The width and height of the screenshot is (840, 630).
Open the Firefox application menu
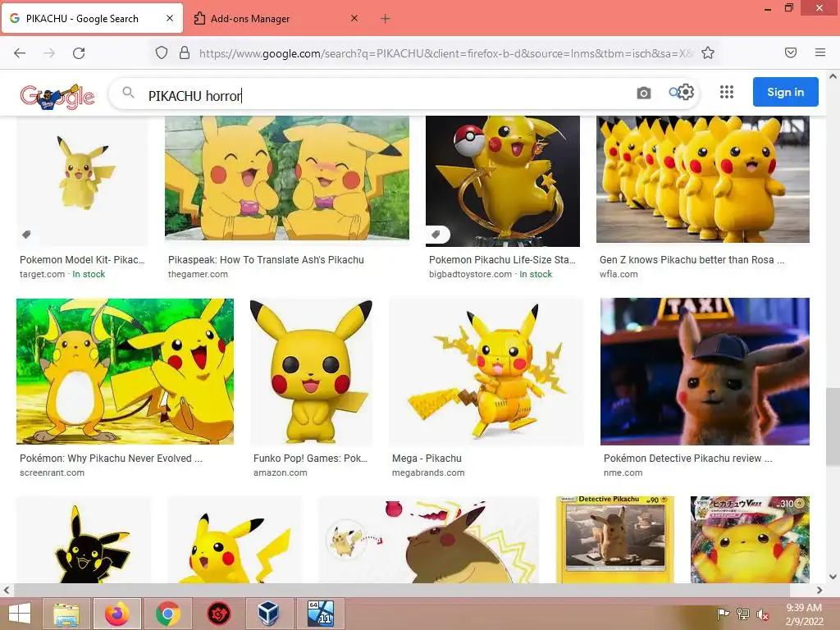click(x=820, y=52)
